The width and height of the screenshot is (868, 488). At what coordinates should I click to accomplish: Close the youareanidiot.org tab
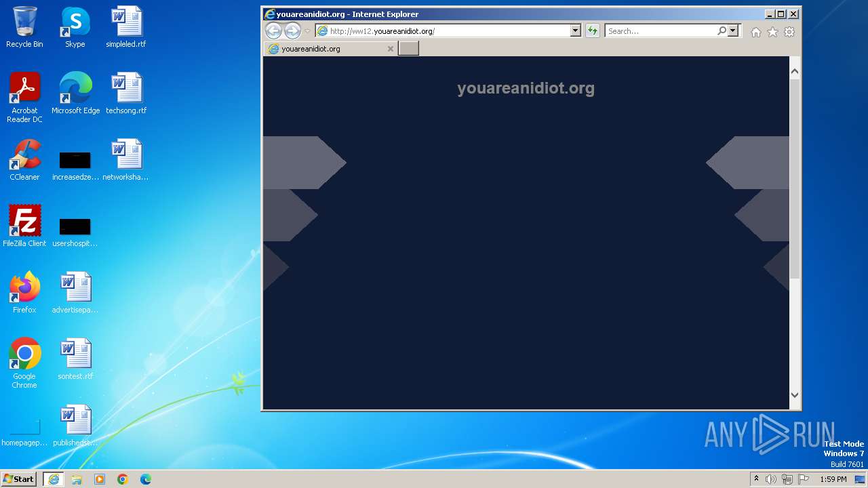390,49
